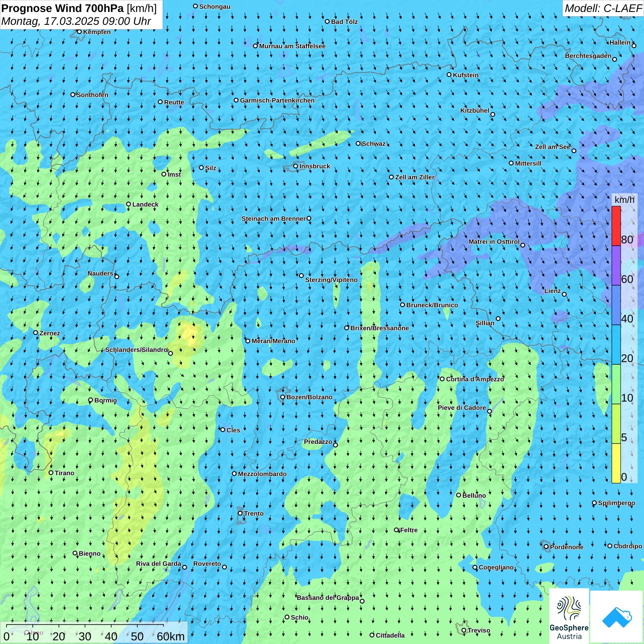Screen dimensions: 644x644
Task: Click the 'Rovereto' label
Action: (207, 563)
